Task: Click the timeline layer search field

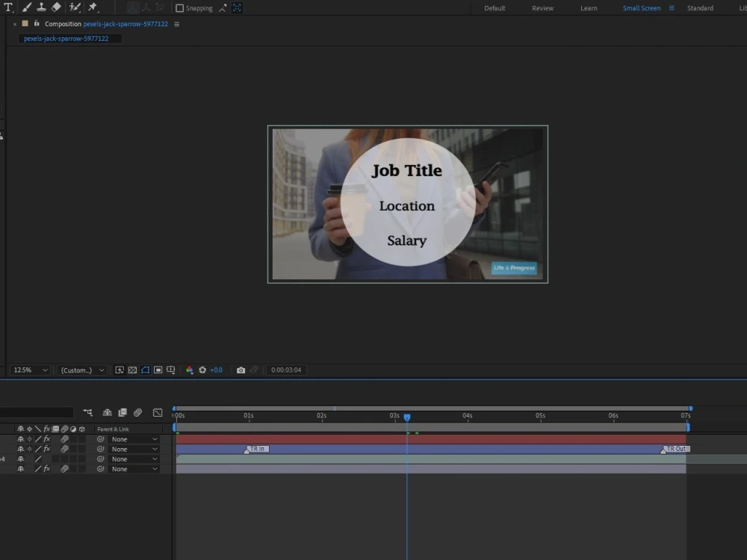Action: (37, 412)
